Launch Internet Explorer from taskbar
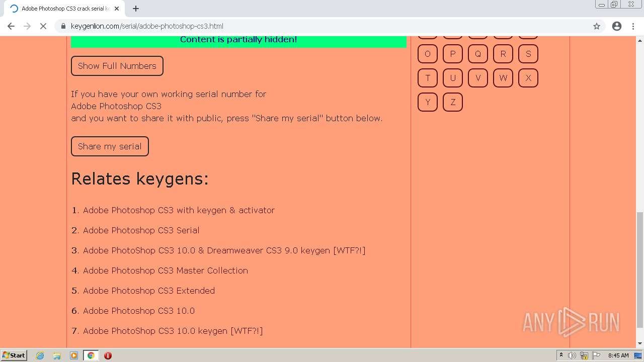Viewport: 644px width, 362px height. coord(40,355)
